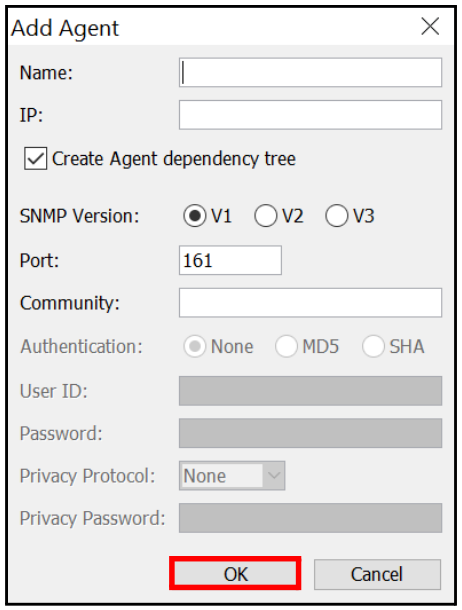Image resolution: width=462 pixels, height=610 pixels.
Task: Click the Privacy Password field
Action: point(310,518)
